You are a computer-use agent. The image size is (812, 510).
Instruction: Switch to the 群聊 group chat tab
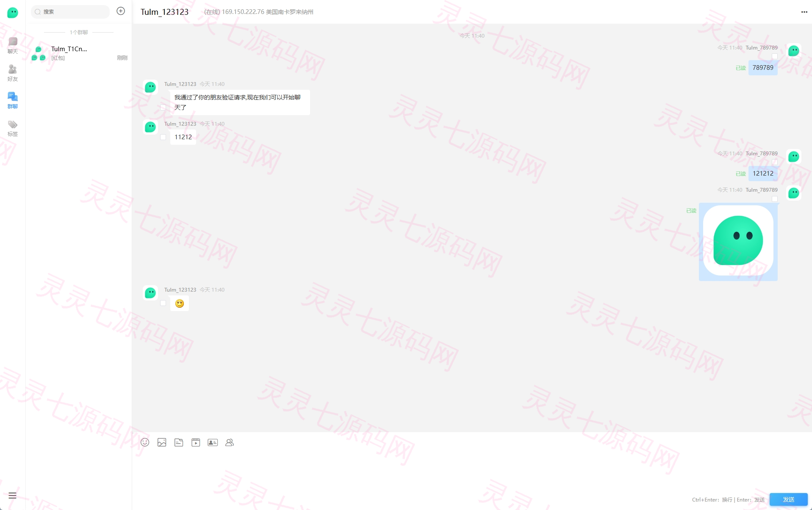pos(13,101)
